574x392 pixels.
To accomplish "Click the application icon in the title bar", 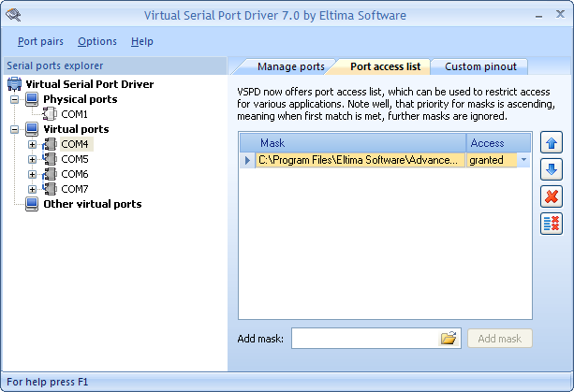I will 13,15.
